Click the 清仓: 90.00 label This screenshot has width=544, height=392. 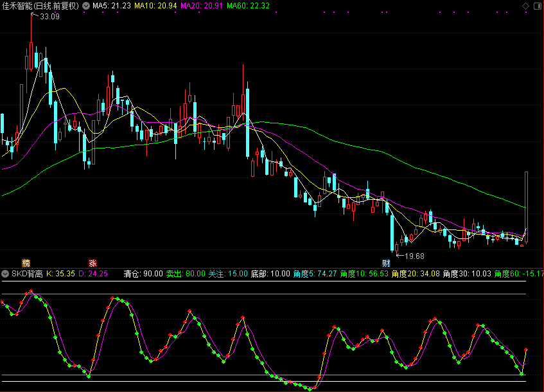point(143,274)
